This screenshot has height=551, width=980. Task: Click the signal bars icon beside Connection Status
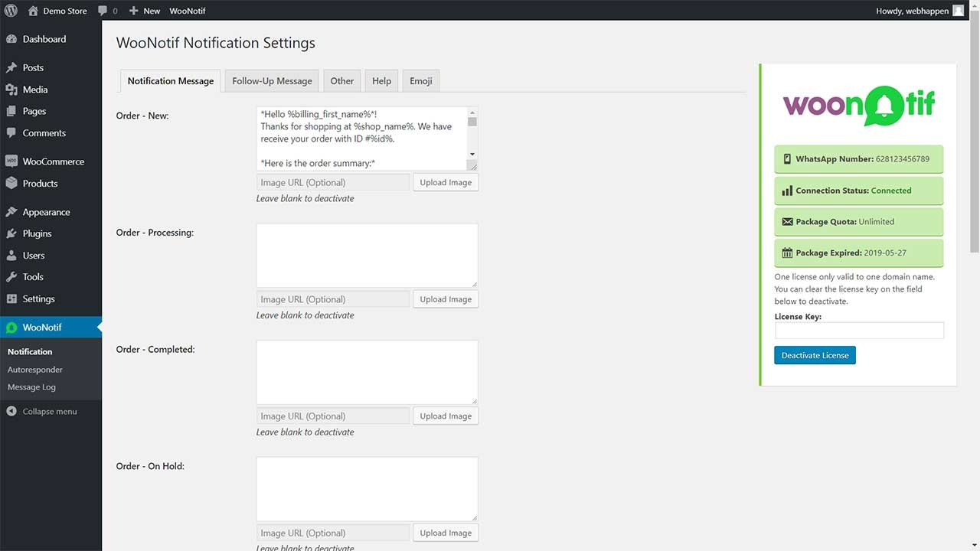pyautogui.click(x=787, y=191)
